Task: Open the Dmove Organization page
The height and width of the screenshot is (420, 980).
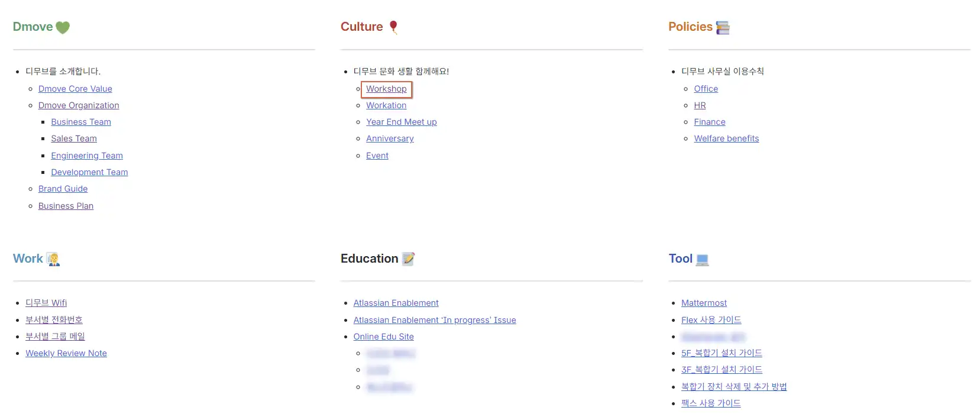Action: coord(79,105)
